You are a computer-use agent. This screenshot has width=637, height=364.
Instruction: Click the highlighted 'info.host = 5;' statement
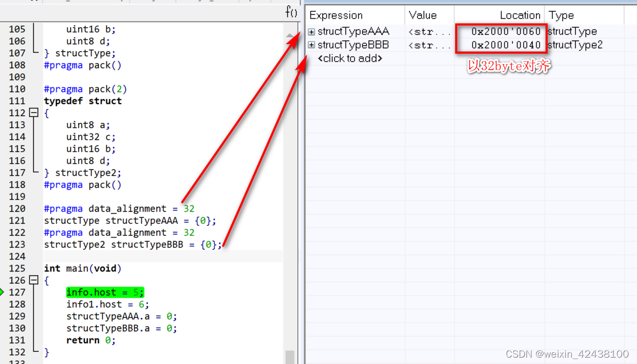[105, 292]
